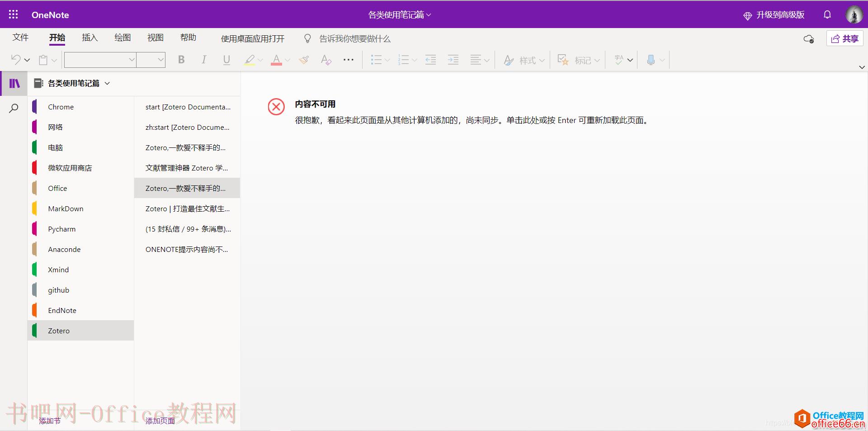Click the Dictate microphone icon
This screenshot has height=431, width=868.
[x=651, y=60]
